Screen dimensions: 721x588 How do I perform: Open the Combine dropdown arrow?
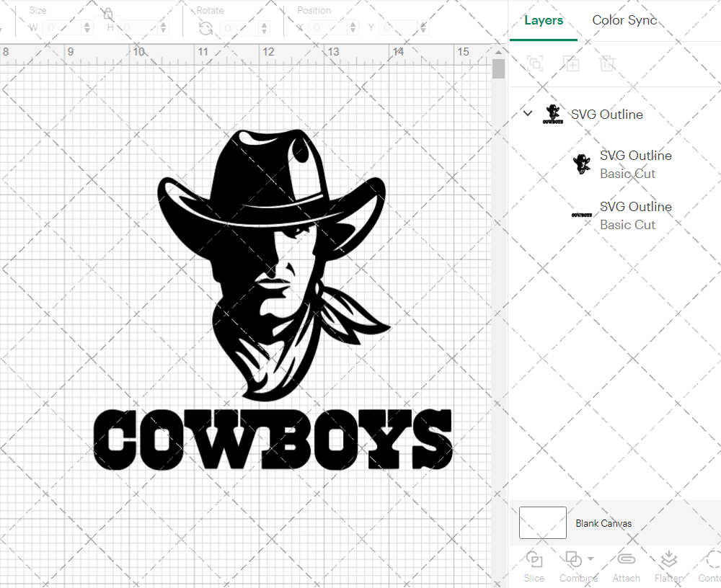pos(591,559)
